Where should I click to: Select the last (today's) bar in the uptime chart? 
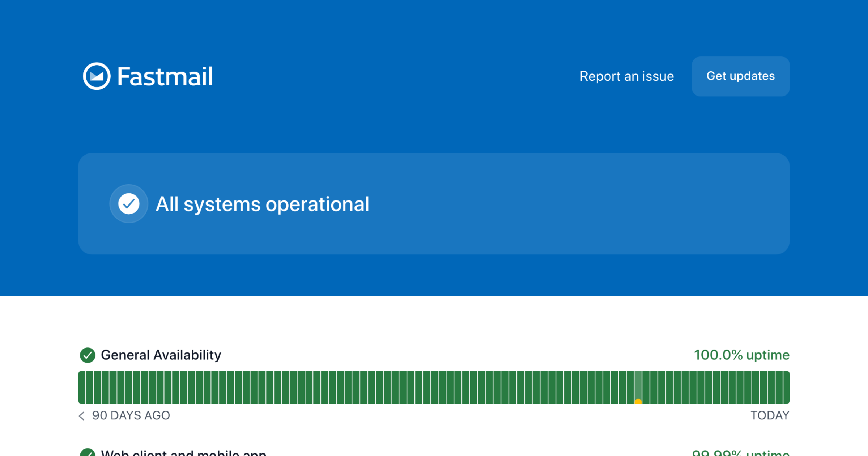(x=786, y=387)
